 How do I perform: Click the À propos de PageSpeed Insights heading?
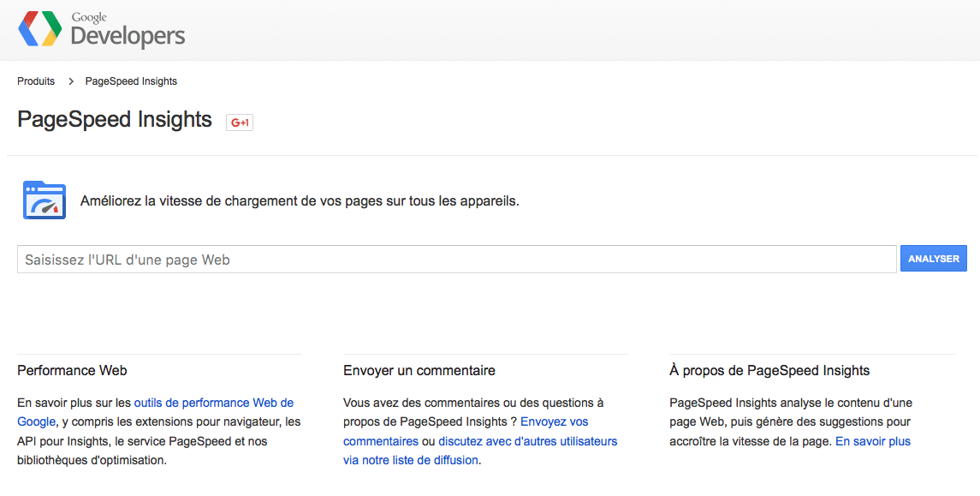point(769,370)
